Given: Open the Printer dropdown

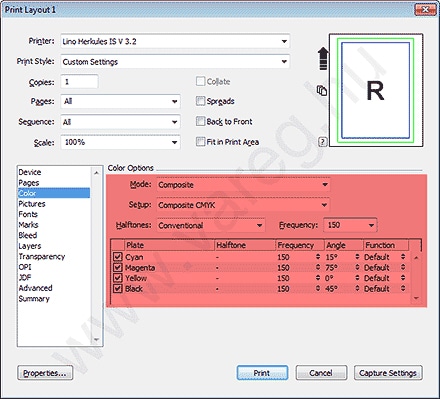Looking at the screenshot, I should coord(175,41).
